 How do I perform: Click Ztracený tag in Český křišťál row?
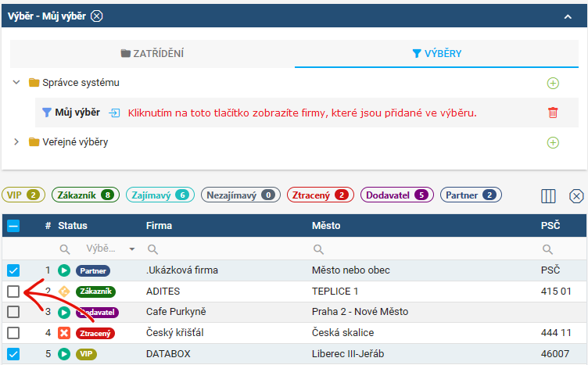point(95,333)
